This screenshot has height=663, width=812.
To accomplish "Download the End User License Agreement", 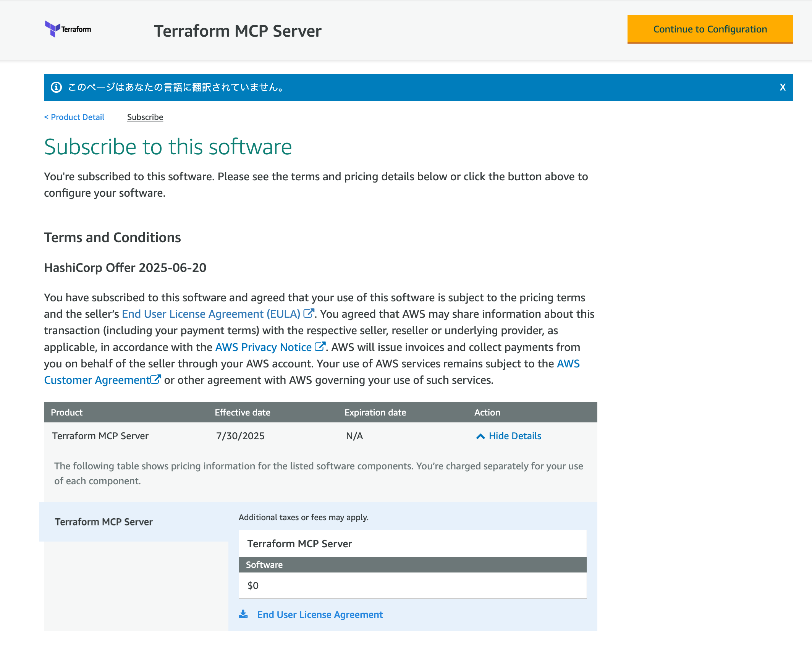I will point(320,614).
